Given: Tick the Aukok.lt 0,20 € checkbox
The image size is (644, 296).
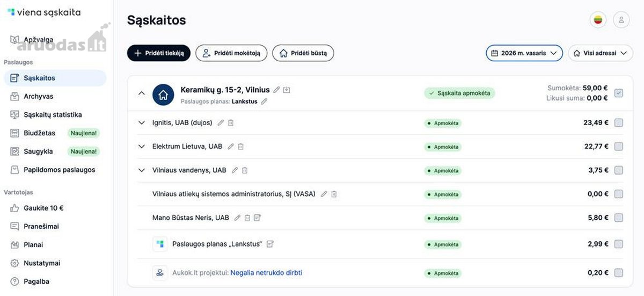Looking at the screenshot, I should [618, 273].
